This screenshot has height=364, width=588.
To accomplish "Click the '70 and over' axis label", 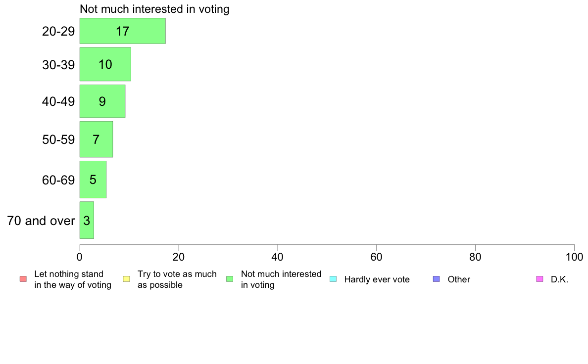I will pyautogui.click(x=41, y=221).
